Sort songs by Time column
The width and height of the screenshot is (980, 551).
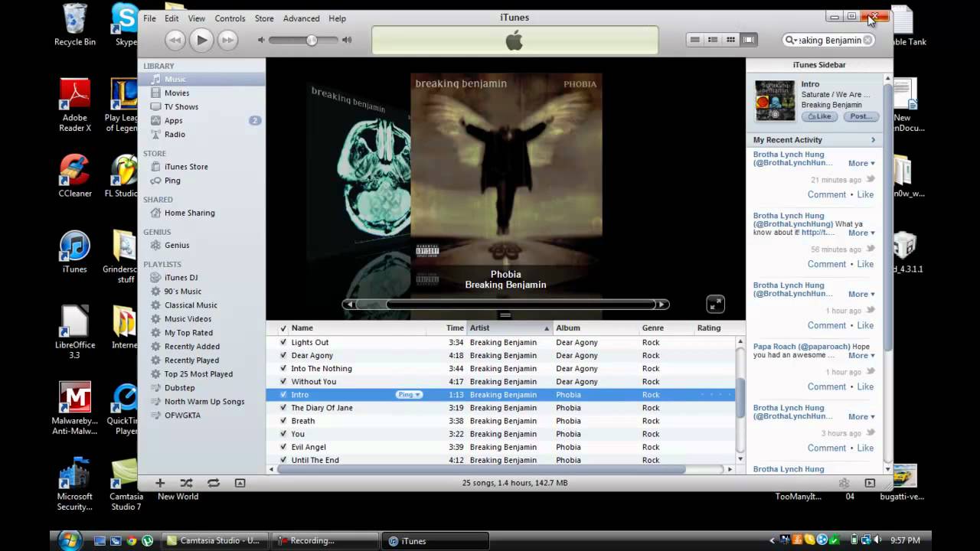pos(446,328)
